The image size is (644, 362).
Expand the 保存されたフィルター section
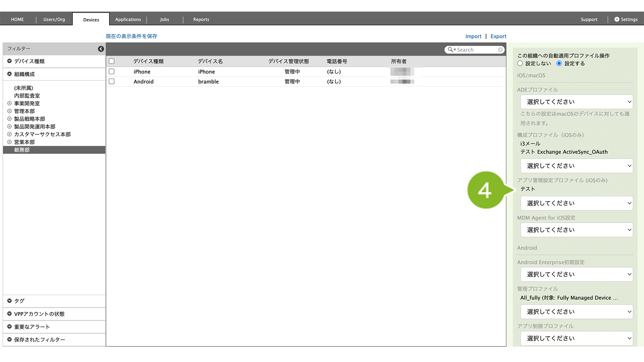(x=9, y=340)
